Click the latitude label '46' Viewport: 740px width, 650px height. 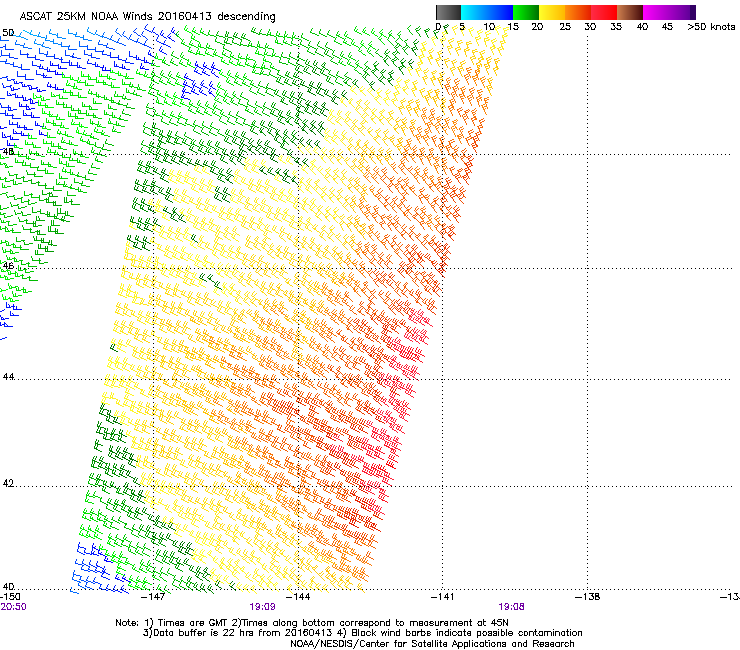[x=8, y=266]
